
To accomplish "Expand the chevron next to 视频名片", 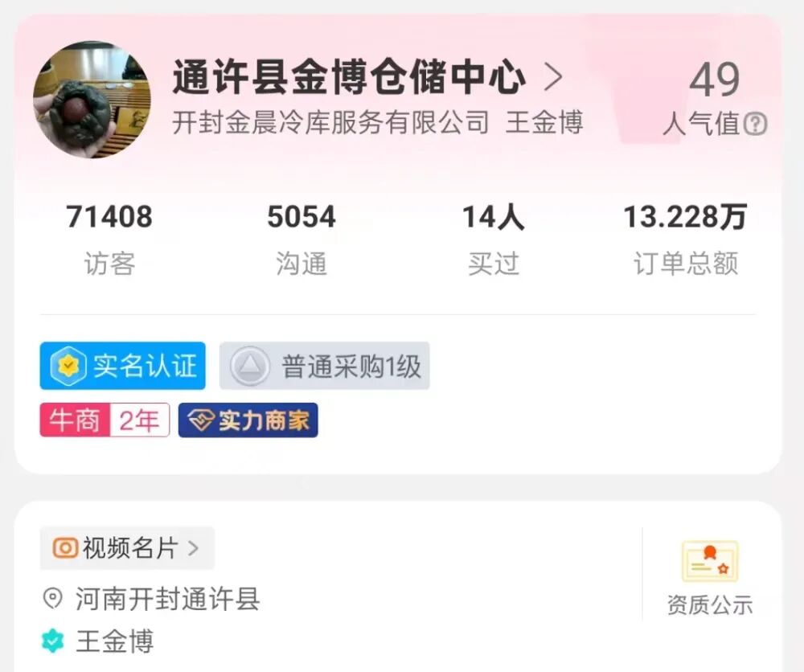I will click(193, 548).
